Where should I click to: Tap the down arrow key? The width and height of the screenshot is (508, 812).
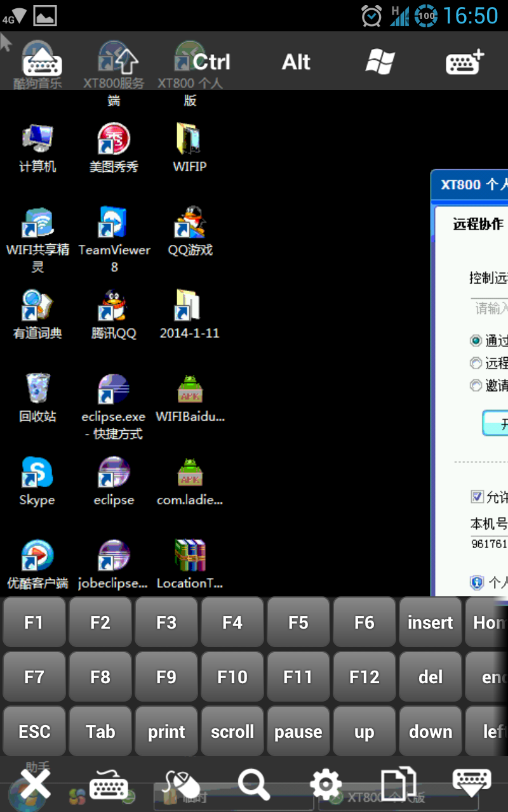pyautogui.click(x=431, y=731)
